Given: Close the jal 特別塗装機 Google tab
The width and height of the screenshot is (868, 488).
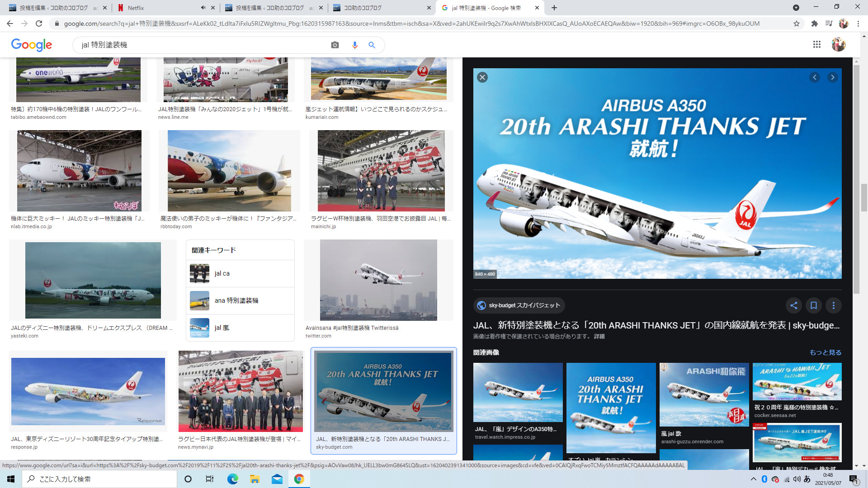Looking at the screenshot, I should (537, 8).
